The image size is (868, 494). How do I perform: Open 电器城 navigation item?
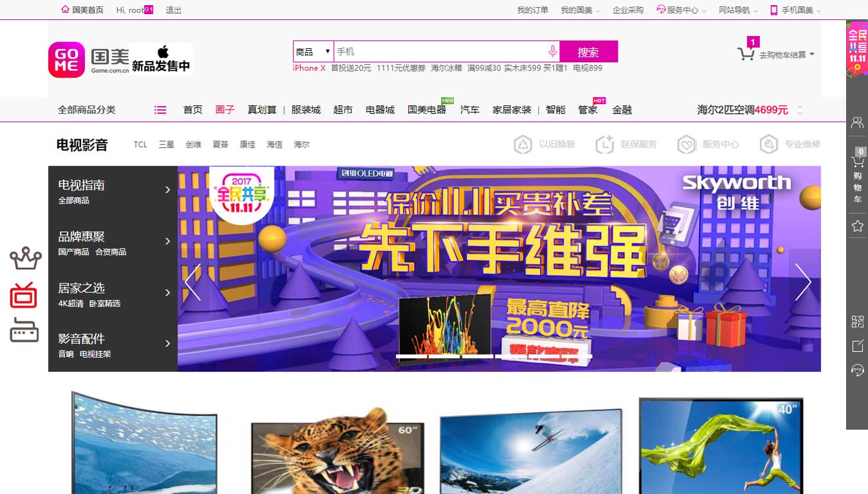(x=380, y=110)
